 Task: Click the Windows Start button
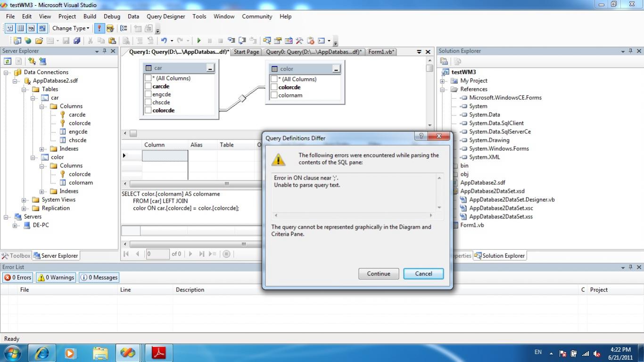pos(12,353)
